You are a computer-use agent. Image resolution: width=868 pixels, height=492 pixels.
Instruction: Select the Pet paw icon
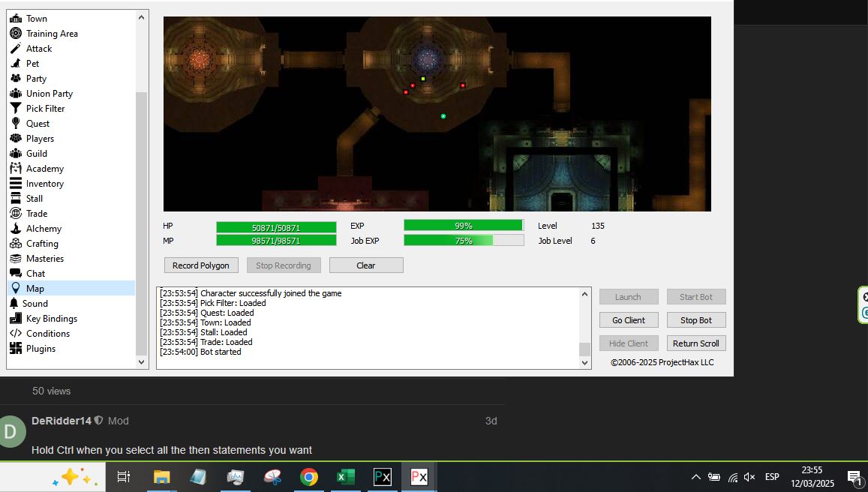(x=15, y=64)
